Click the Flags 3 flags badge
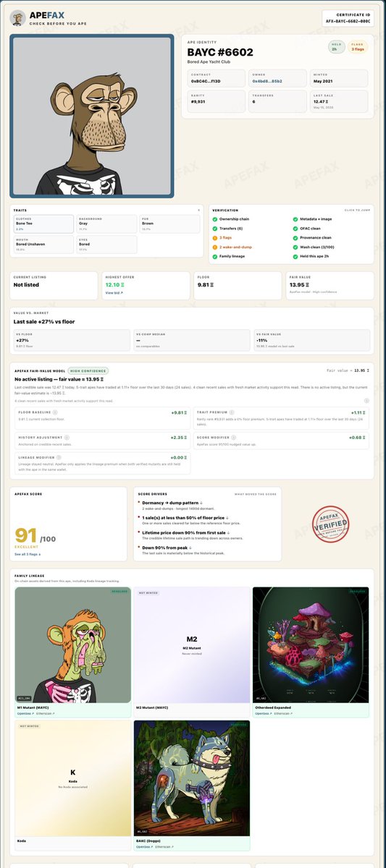The height and width of the screenshot is (868, 386). click(x=358, y=47)
